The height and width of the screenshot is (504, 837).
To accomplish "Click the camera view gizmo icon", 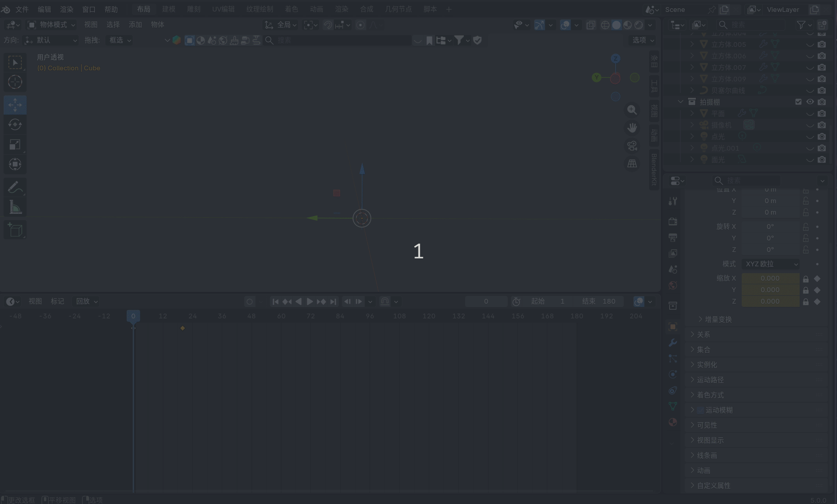I will (632, 146).
